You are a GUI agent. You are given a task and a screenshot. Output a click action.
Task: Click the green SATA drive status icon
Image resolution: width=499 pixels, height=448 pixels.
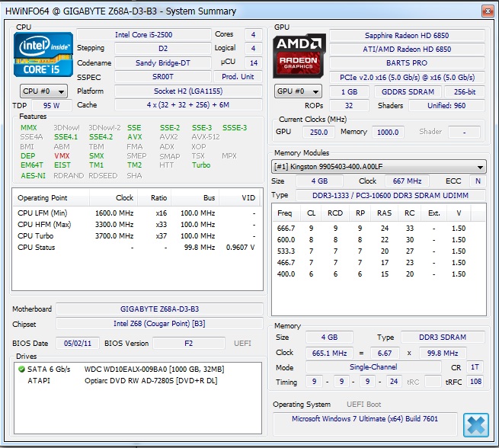21,369
